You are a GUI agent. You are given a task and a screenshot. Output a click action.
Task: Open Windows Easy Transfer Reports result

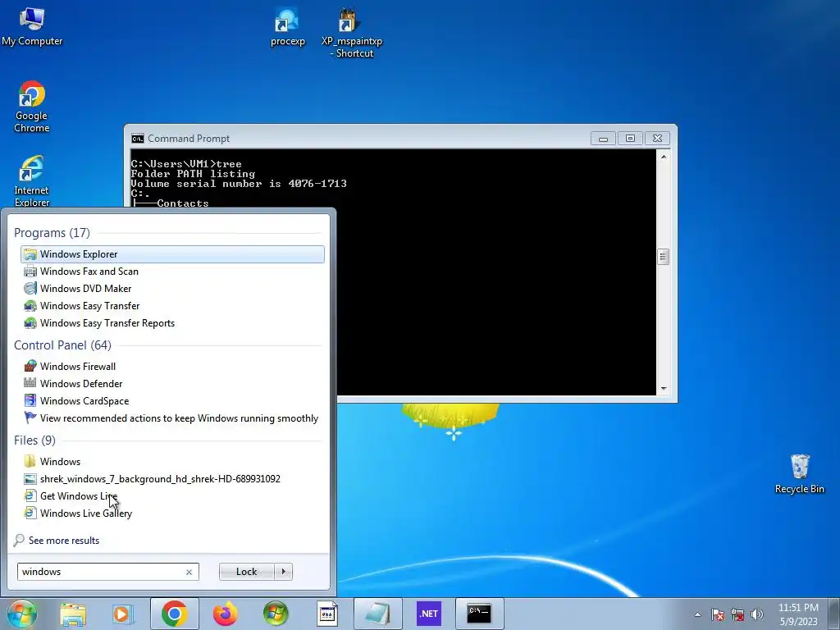pos(172,322)
